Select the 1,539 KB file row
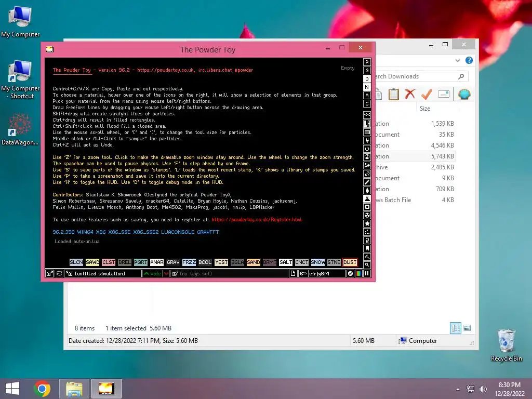The image size is (532, 399). click(x=415, y=124)
